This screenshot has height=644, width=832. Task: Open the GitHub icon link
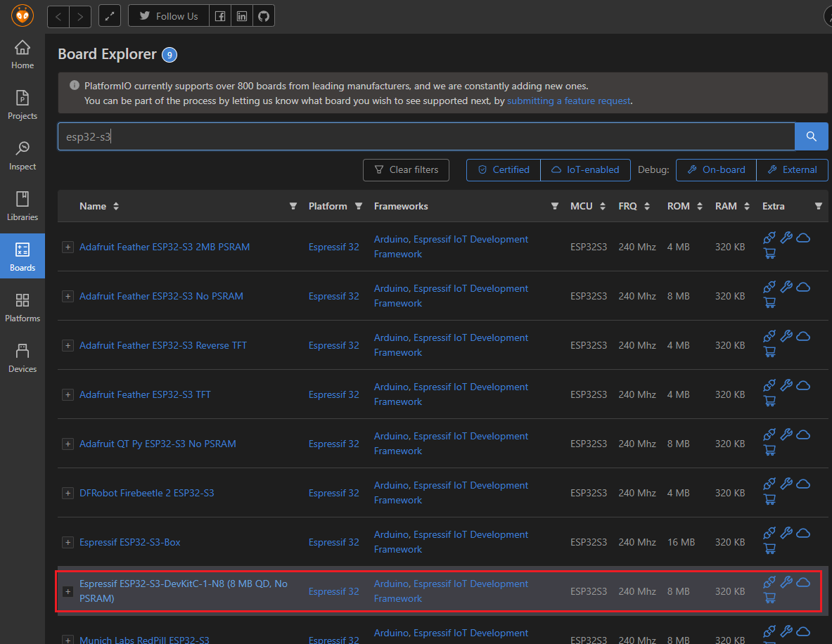pyautogui.click(x=264, y=16)
